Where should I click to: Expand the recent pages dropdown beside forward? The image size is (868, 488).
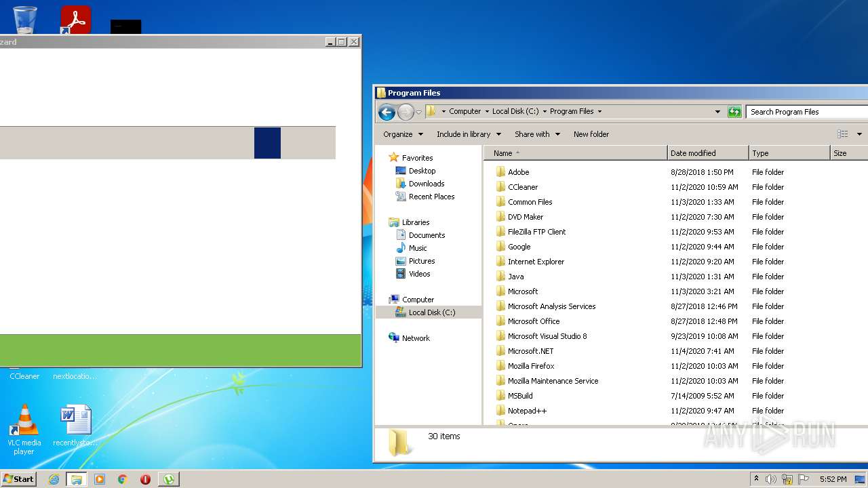coord(418,112)
